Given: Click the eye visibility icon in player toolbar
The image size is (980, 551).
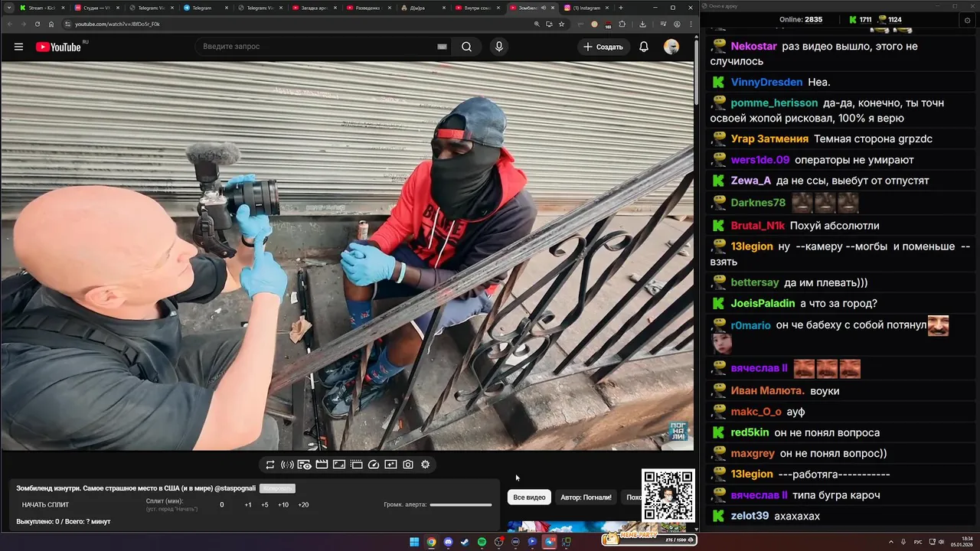Looking at the screenshot, I should [x=305, y=465].
